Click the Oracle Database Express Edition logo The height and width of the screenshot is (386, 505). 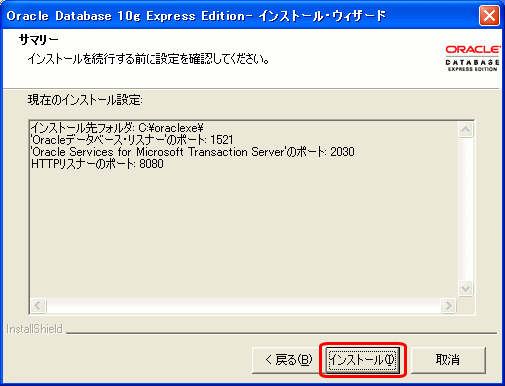472,58
